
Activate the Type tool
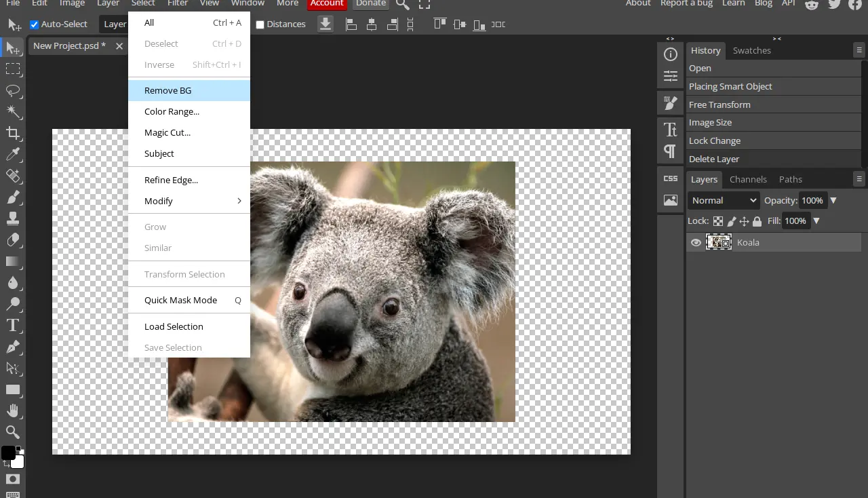pos(12,326)
